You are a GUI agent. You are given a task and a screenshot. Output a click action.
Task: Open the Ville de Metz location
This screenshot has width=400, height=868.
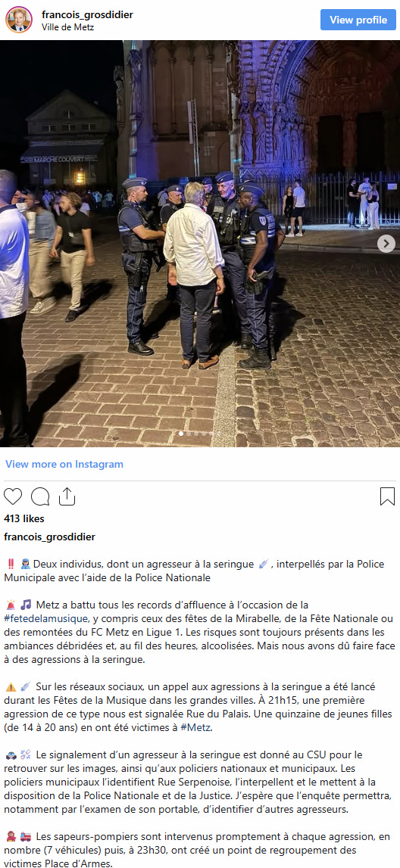[x=67, y=26]
